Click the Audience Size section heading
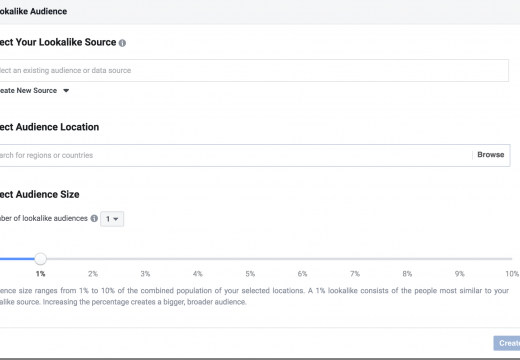The width and height of the screenshot is (520, 360). point(39,194)
